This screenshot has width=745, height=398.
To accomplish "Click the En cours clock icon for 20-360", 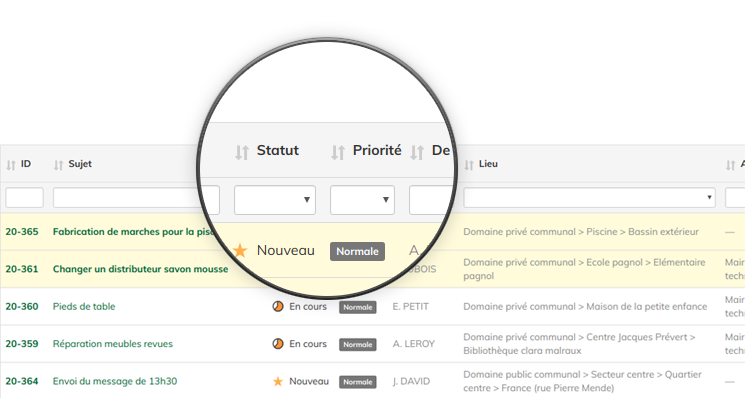I will pos(278,306).
